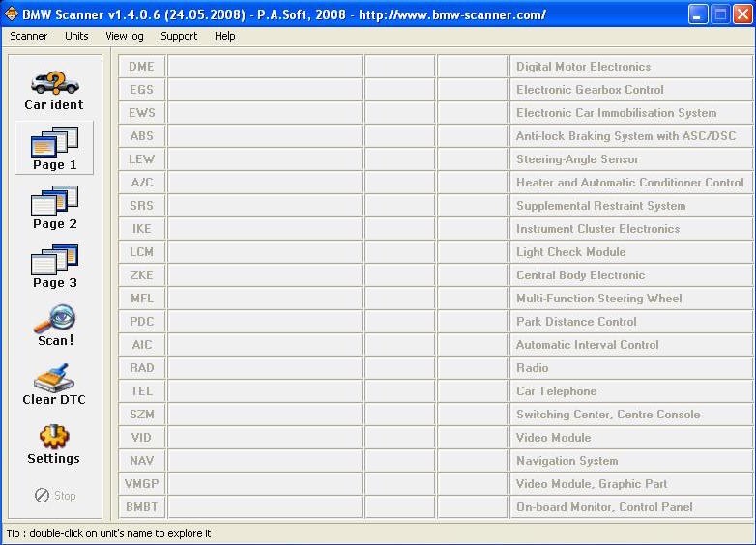The width and height of the screenshot is (756, 545).
Task: Select the LEW unit name
Action: pos(142,159)
